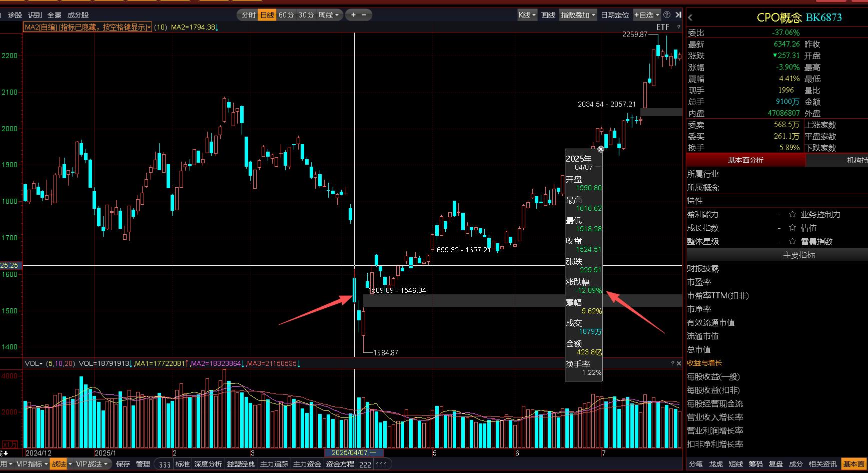
Task: Open the MA2 indicator name dropdown
Action: [x=150, y=28]
